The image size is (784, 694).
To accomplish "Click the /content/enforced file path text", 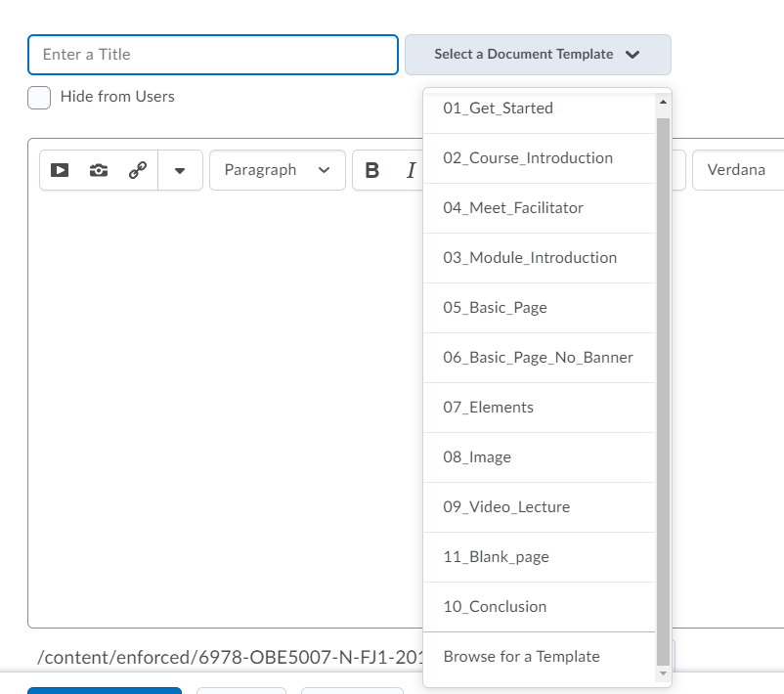I will (x=230, y=657).
